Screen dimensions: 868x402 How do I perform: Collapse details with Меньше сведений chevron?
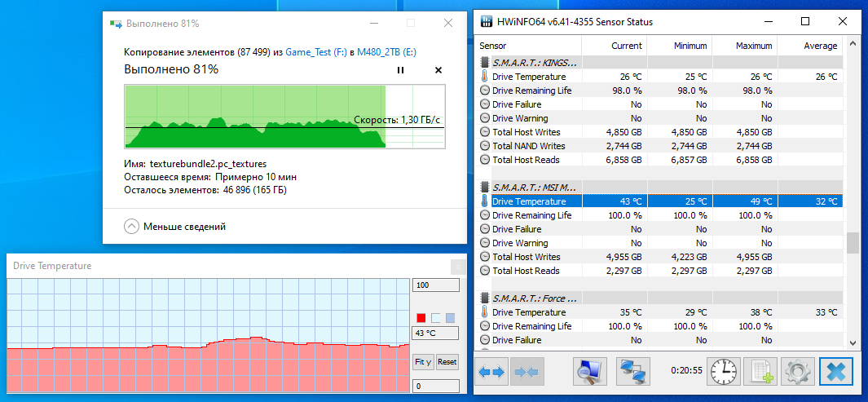coord(131,227)
